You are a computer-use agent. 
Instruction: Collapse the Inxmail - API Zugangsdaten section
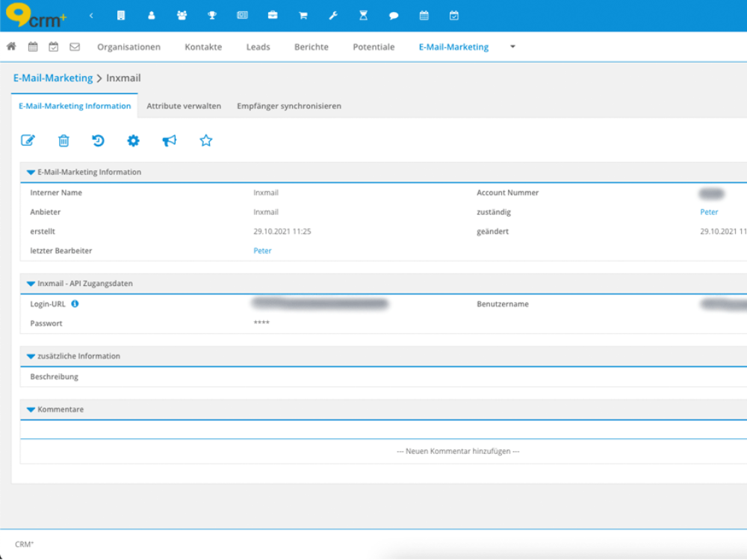click(x=31, y=284)
